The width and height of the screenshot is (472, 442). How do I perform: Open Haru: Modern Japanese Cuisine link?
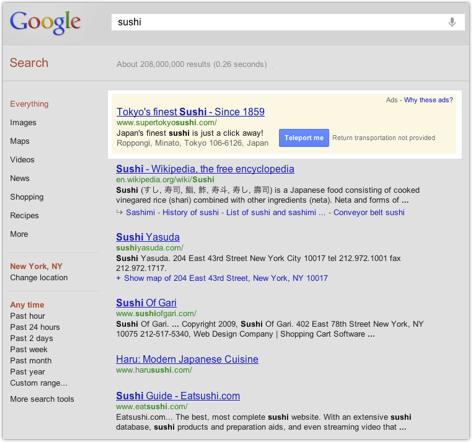pyautogui.click(x=187, y=359)
